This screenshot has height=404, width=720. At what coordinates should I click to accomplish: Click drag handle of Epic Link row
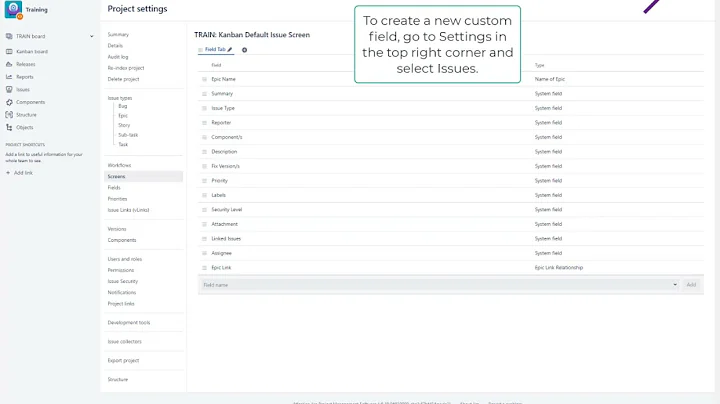click(x=204, y=268)
